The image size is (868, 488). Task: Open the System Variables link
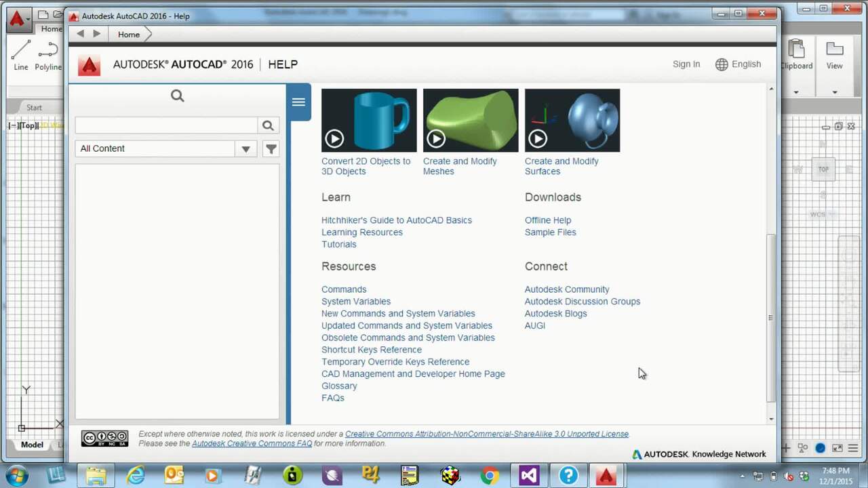pos(356,302)
